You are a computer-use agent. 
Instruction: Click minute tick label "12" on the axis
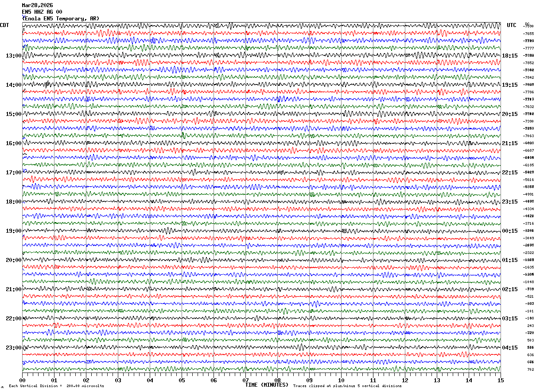pos(405,380)
